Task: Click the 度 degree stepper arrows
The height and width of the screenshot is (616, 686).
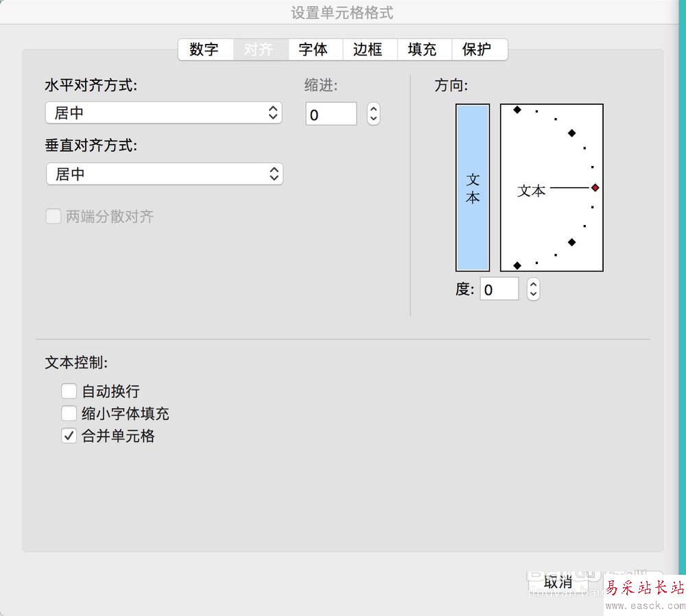Action: [533, 289]
